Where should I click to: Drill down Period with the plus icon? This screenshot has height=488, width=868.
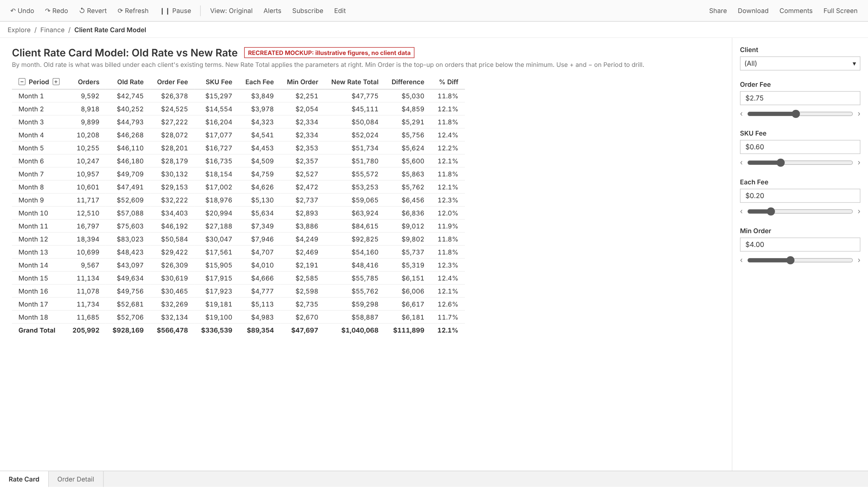[56, 82]
